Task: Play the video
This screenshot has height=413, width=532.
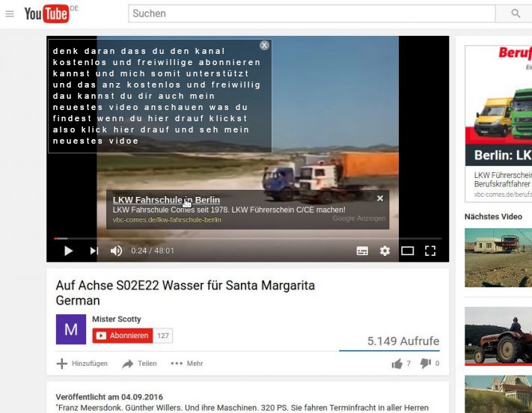Action: 68,251
